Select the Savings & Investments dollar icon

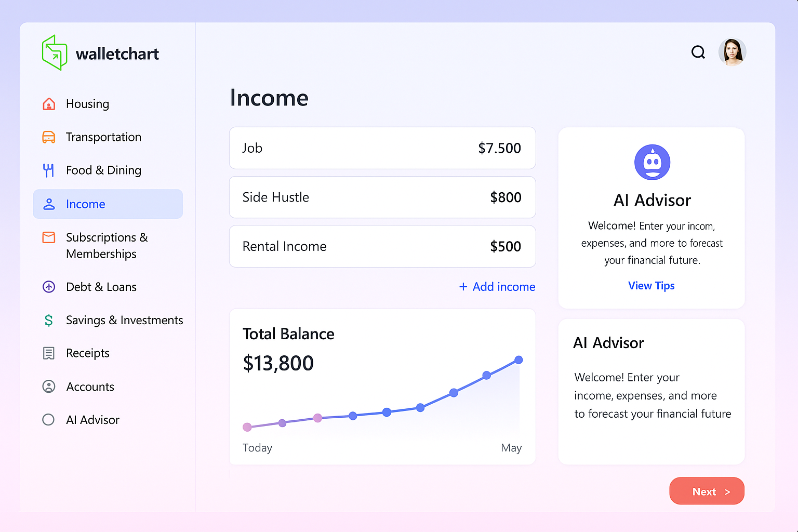click(49, 320)
